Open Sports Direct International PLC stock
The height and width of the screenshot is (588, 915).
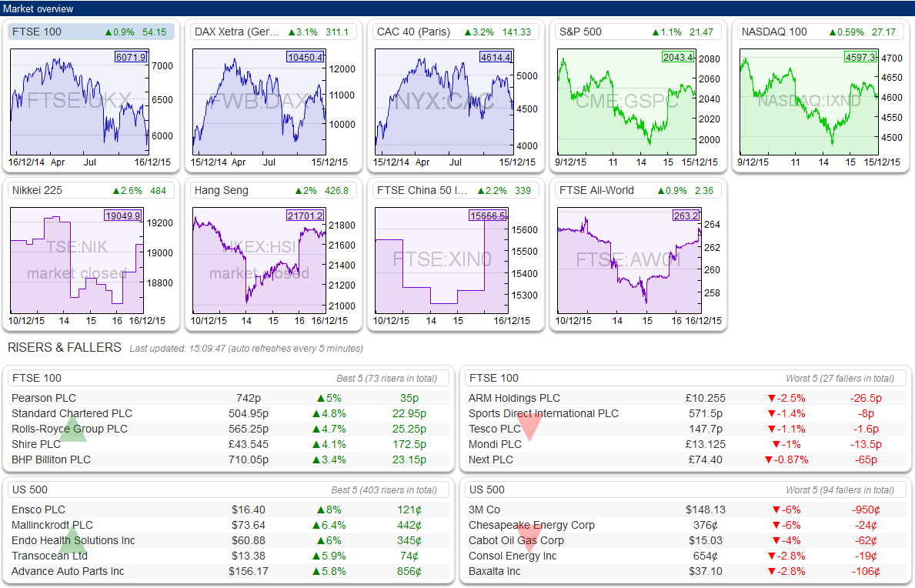point(543,413)
